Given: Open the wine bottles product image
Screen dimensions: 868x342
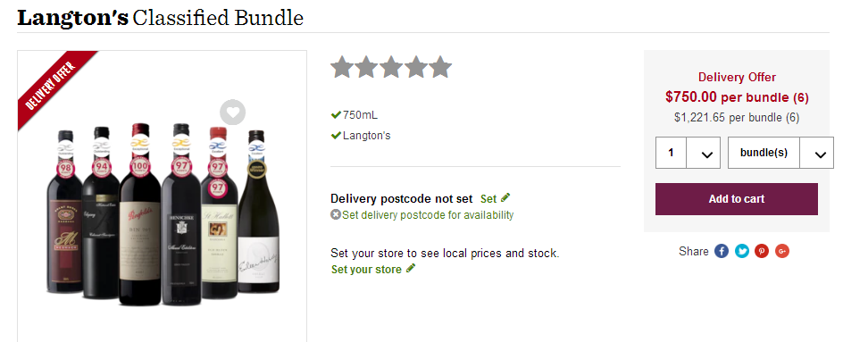Looking at the screenshot, I should point(163,214).
